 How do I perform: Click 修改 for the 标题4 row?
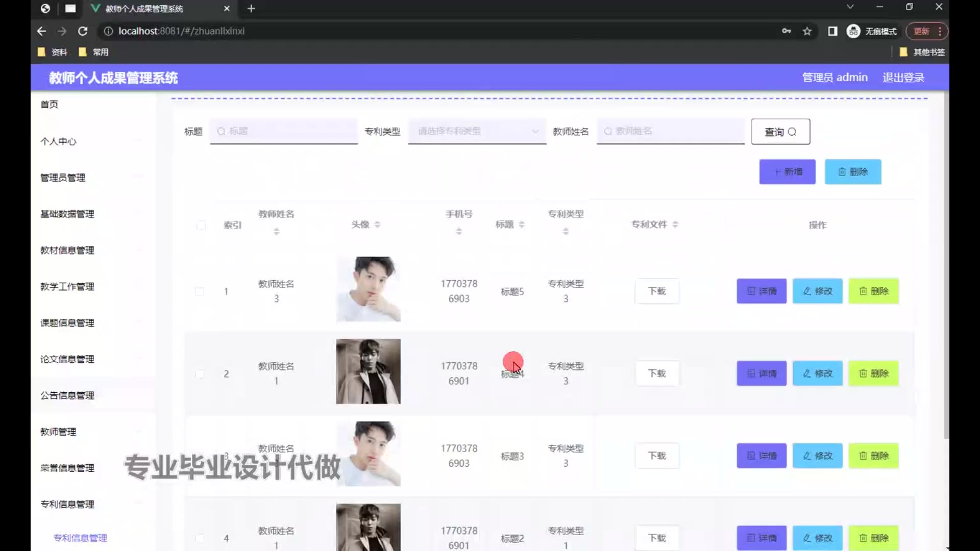click(x=818, y=373)
